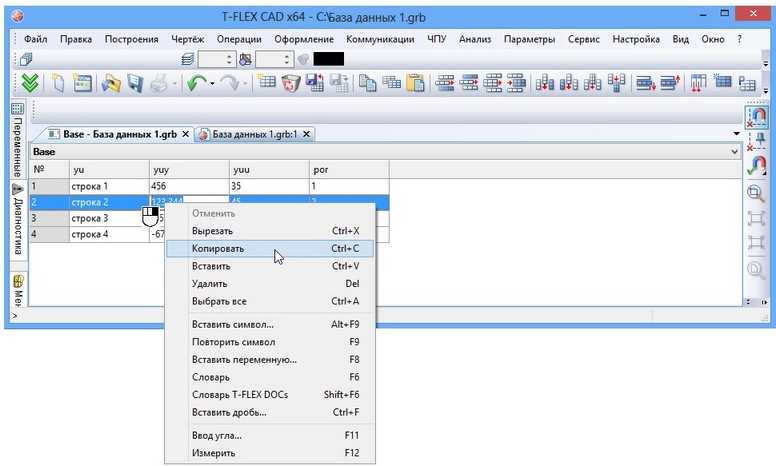
Task: Click the open folder icon in toolbar
Action: (x=111, y=84)
